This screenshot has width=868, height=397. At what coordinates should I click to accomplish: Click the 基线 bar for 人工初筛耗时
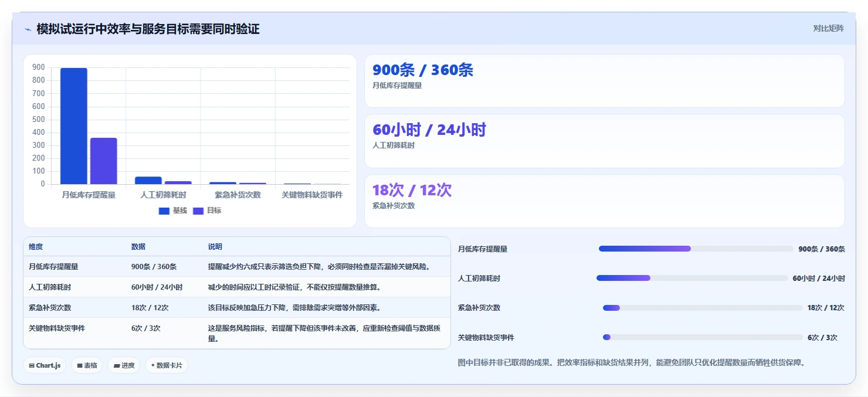point(148,181)
